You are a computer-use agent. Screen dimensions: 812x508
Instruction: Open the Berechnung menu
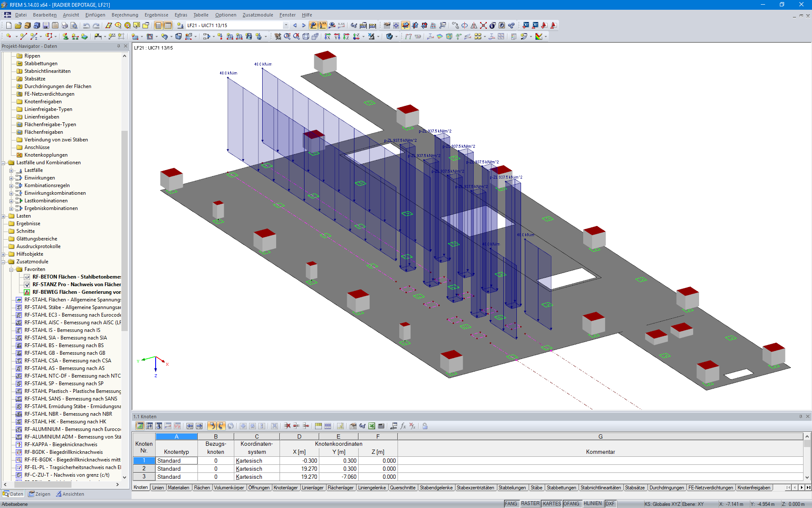[125, 15]
